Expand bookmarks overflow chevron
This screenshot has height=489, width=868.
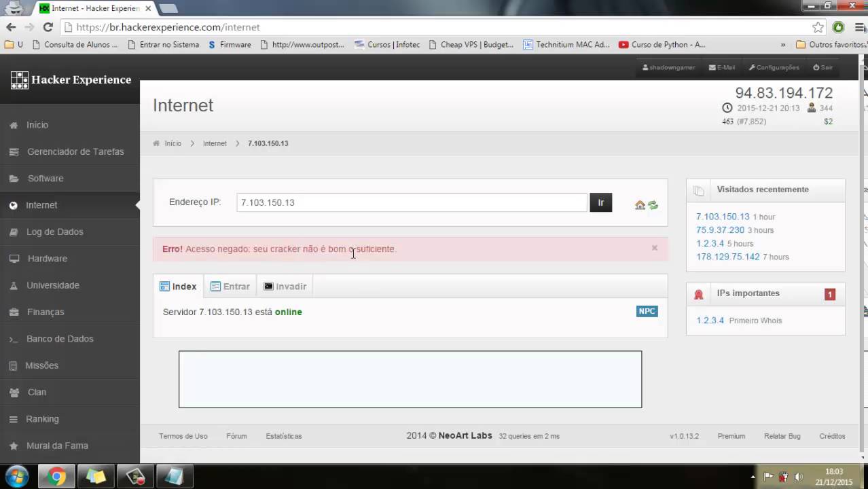tap(783, 45)
